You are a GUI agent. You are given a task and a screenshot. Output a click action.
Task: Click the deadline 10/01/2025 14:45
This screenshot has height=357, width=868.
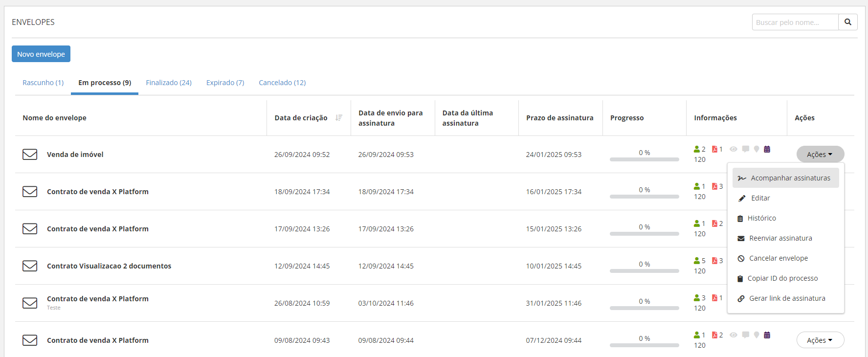(x=554, y=266)
